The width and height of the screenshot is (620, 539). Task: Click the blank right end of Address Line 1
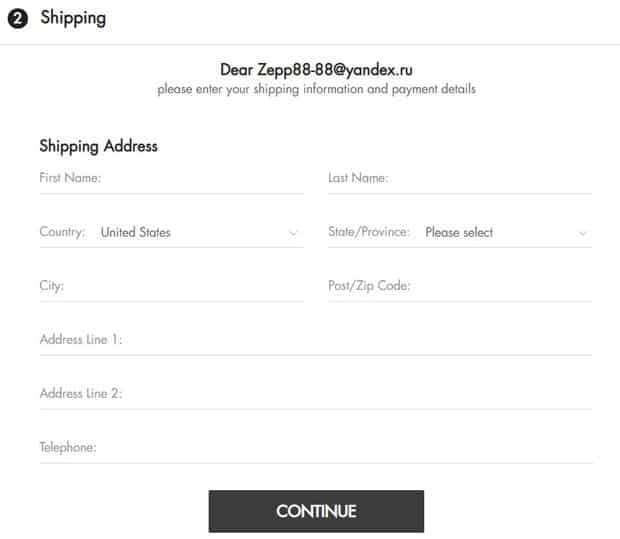(560, 340)
